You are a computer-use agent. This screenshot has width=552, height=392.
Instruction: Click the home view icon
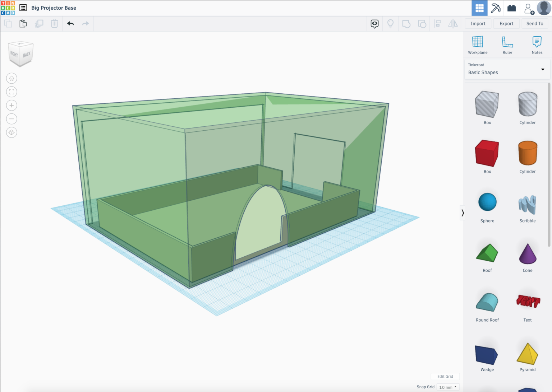coord(11,78)
